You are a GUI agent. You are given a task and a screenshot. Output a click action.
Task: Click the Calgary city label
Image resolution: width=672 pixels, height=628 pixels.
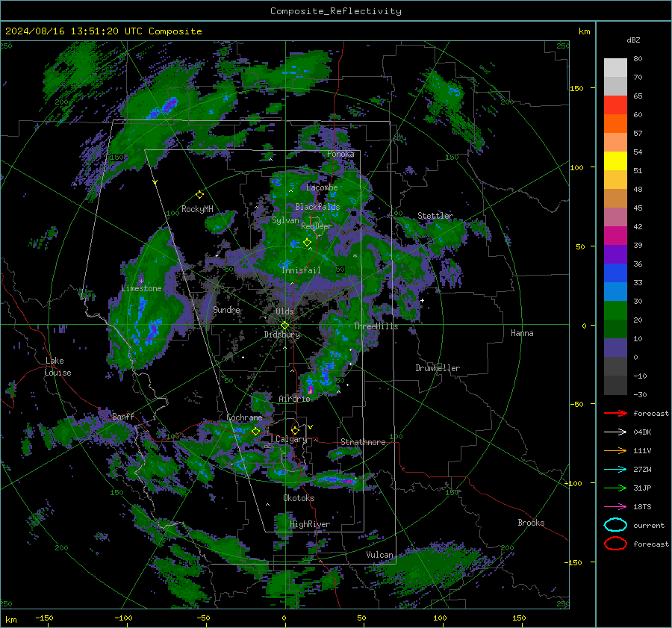coord(291,439)
